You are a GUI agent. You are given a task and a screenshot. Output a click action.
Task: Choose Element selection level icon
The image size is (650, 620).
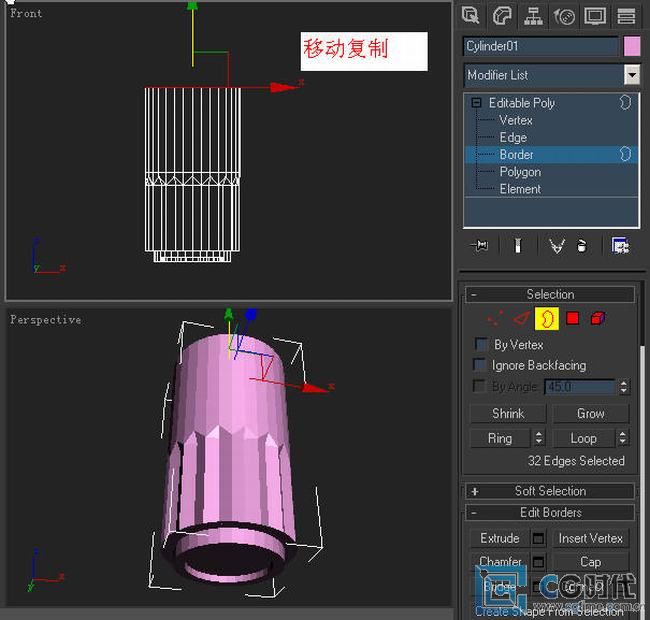point(597,318)
